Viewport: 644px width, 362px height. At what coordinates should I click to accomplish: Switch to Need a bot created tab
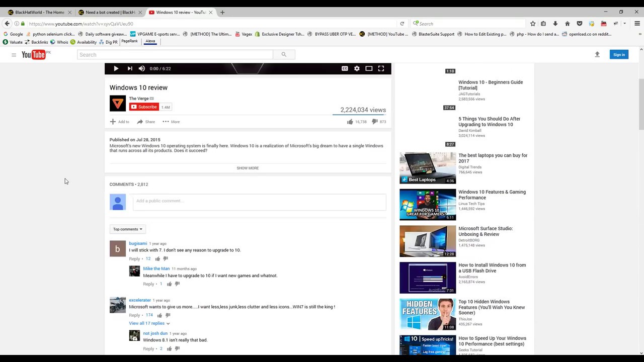pos(110,12)
